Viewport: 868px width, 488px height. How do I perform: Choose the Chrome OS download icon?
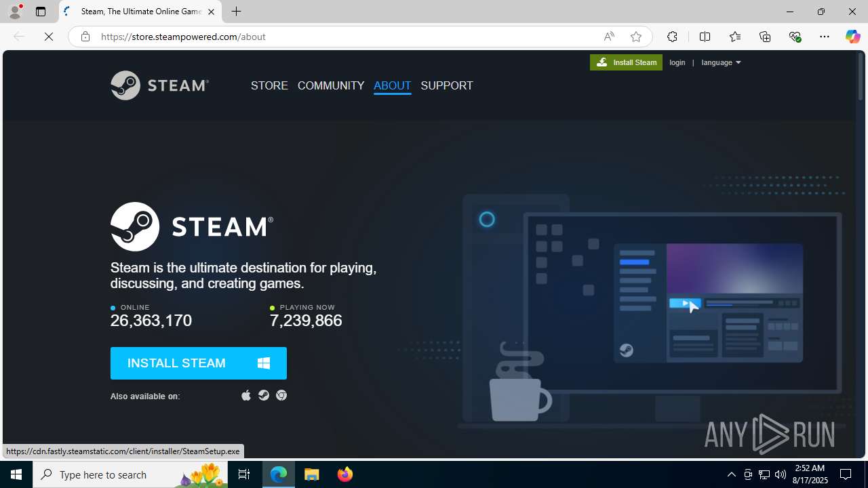coord(281,395)
